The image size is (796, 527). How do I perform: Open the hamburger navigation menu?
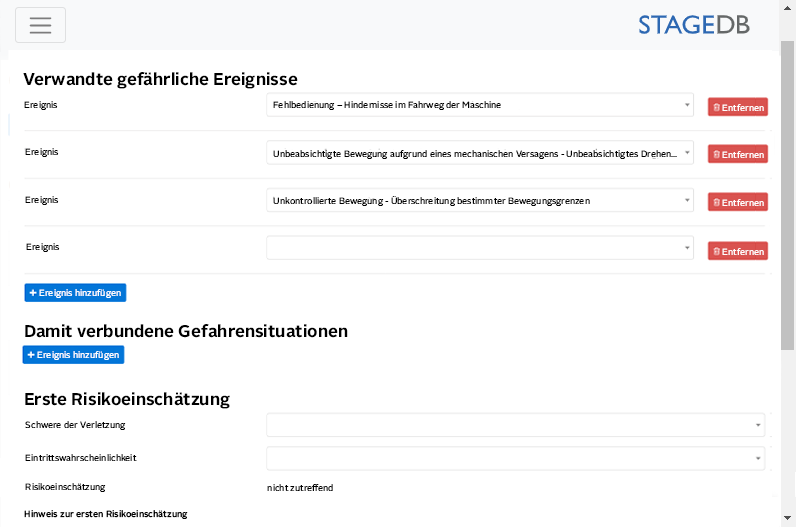[40, 25]
